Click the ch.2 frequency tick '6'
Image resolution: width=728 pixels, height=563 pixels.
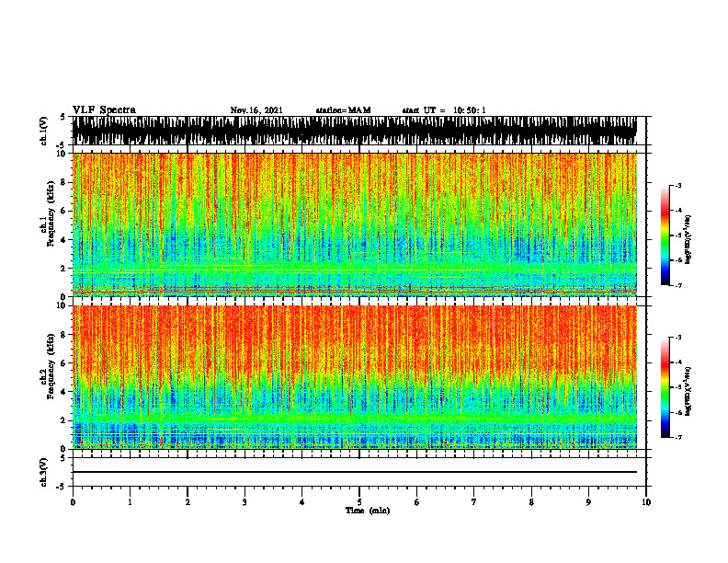63,363
